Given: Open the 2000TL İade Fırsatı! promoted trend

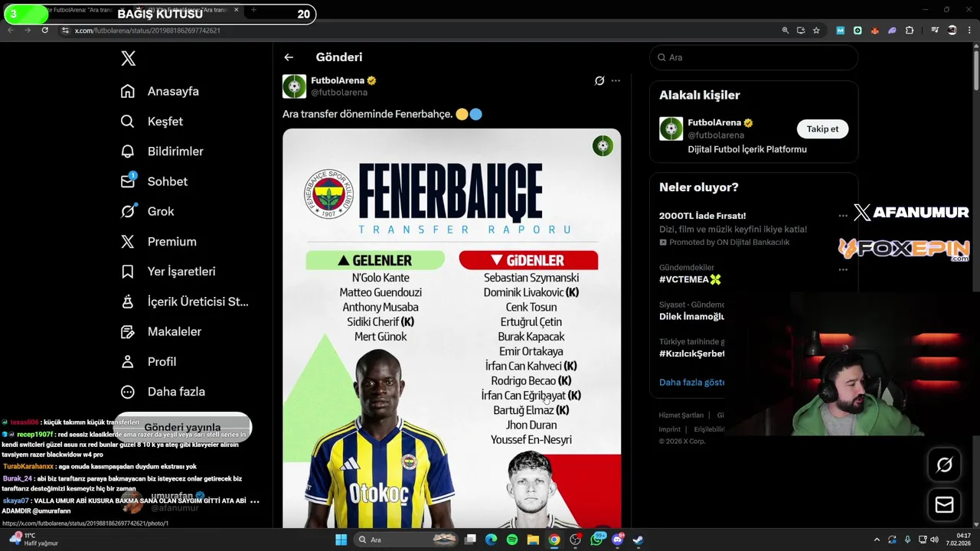Looking at the screenshot, I should pyautogui.click(x=702, y=216).
